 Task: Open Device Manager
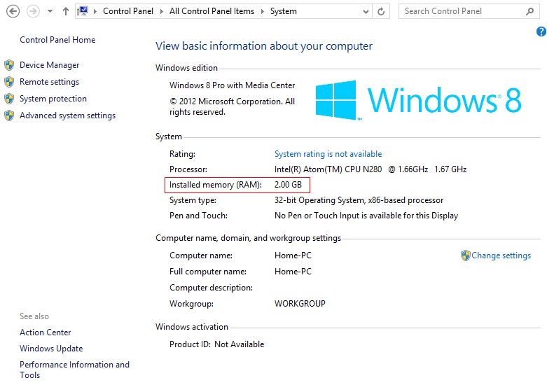click(x=49, y=65)
